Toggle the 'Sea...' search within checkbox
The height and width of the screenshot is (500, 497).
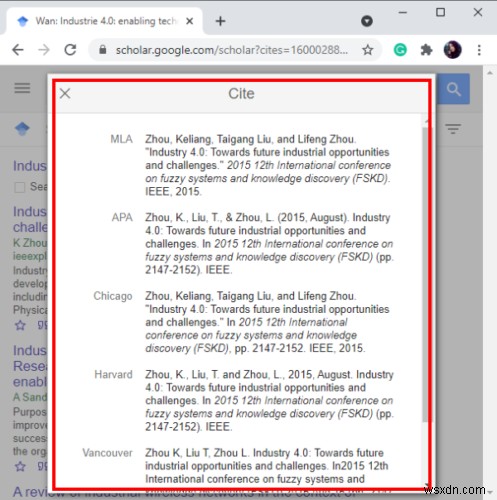point(20,187)
